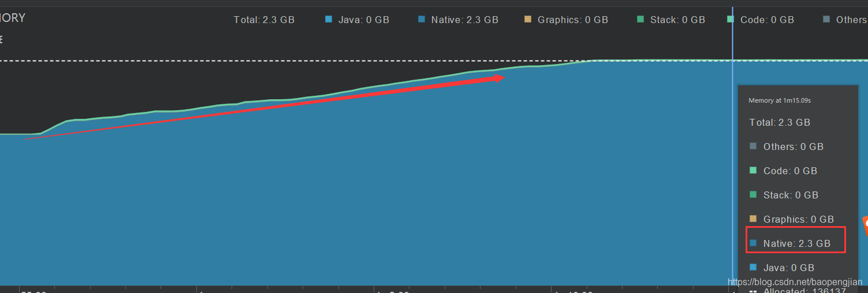The image size is (868, 293).
Task: Click "Code: 0 GB" in the tooltip
Action: pyautogui.click(x=790, y=171)
